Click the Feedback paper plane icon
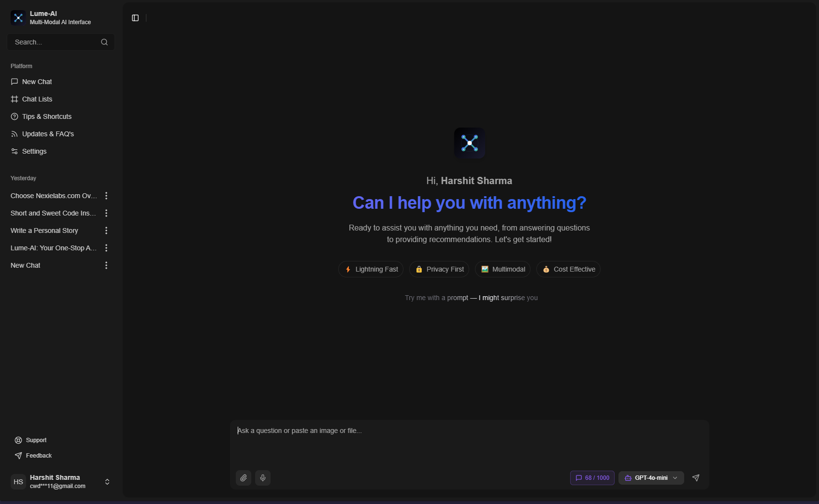 point(18,456)
